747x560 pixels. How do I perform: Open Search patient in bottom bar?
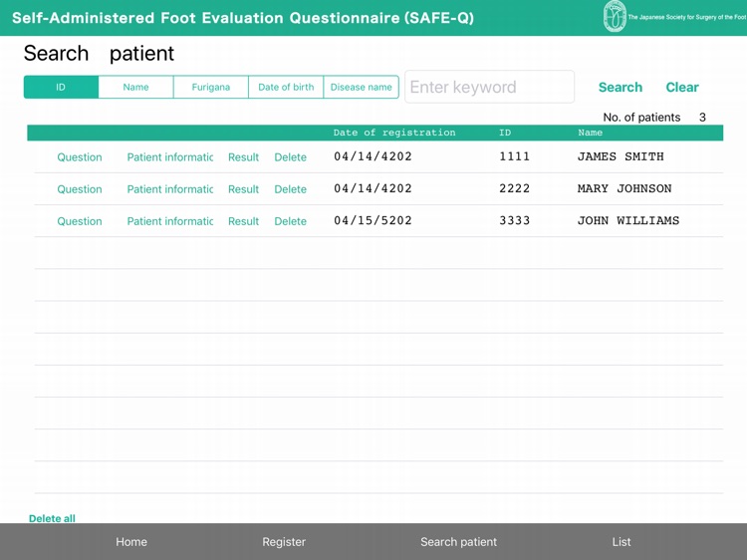[458, 541]
